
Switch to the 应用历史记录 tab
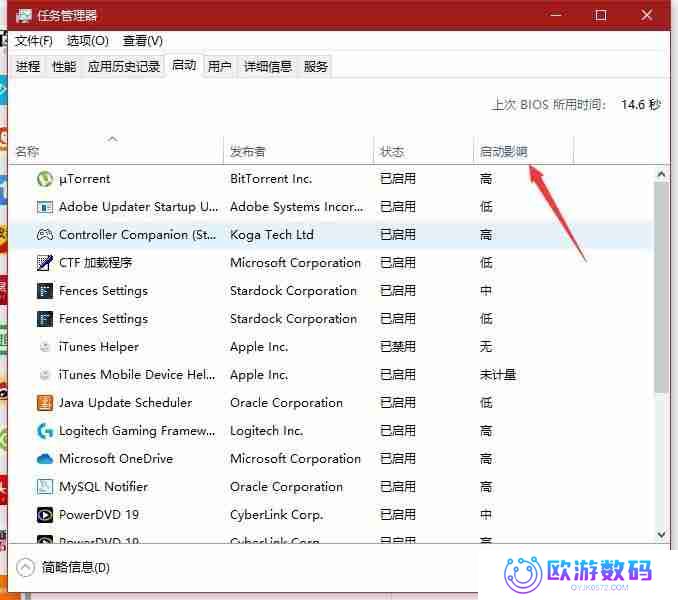click(124, 67)
